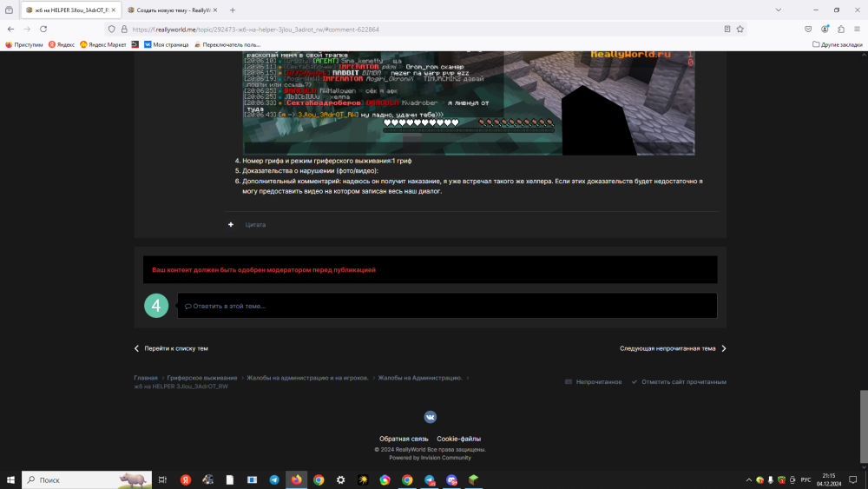
Task: Click the Windows taskbar search box 'Поиск'
Action: [86, 480]
